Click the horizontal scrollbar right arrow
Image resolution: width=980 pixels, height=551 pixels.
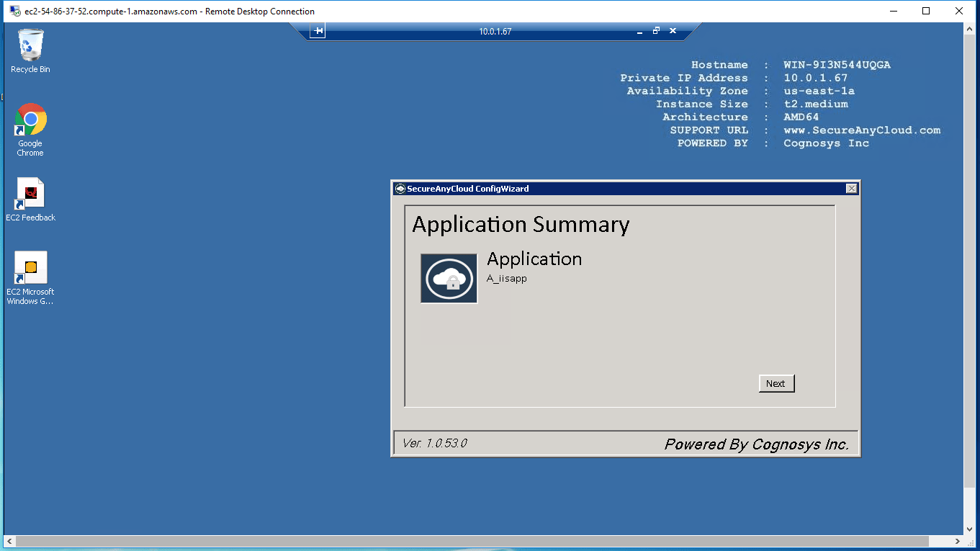957,541
